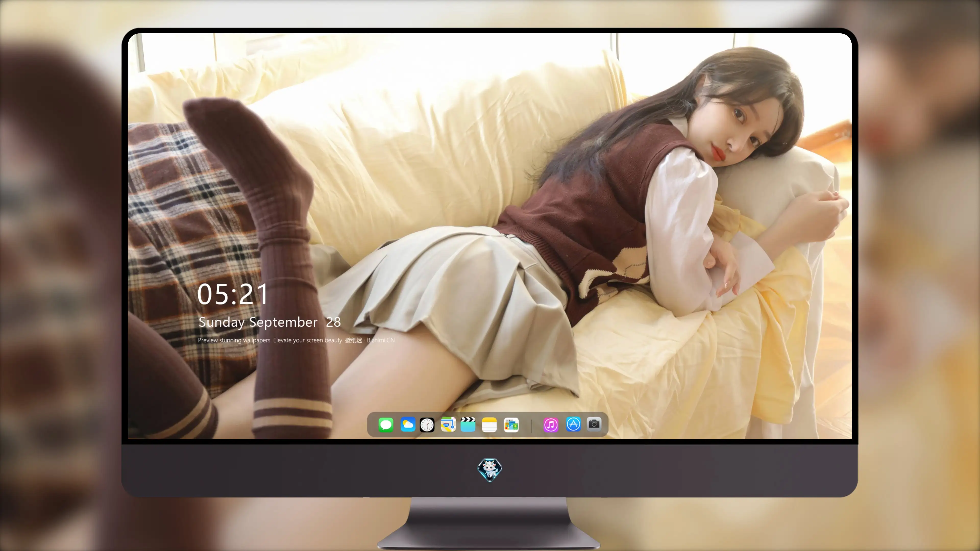Click the Preview stunning wallpapers tagline text
Screen dimensions: 980x551
[x=296, y=340]
